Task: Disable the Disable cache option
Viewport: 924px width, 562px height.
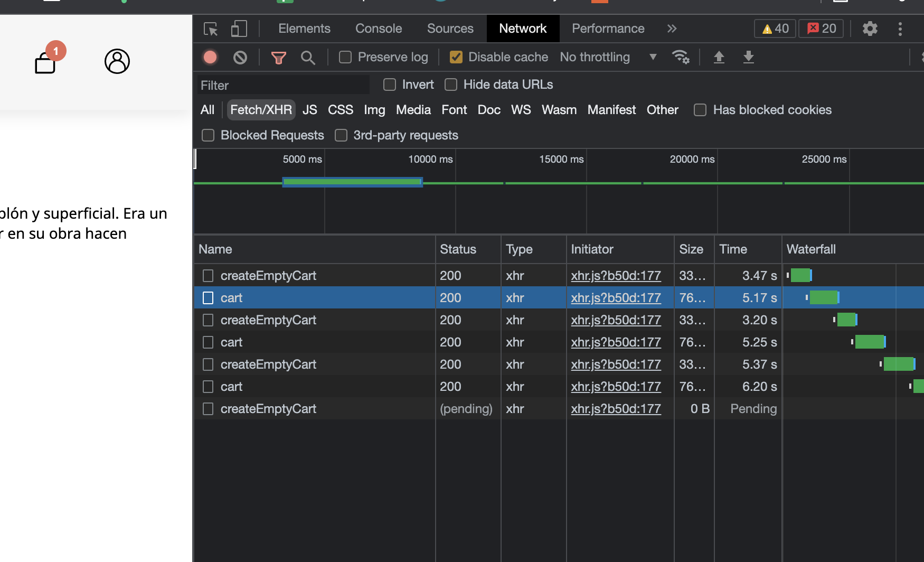Action: point(456,57)
